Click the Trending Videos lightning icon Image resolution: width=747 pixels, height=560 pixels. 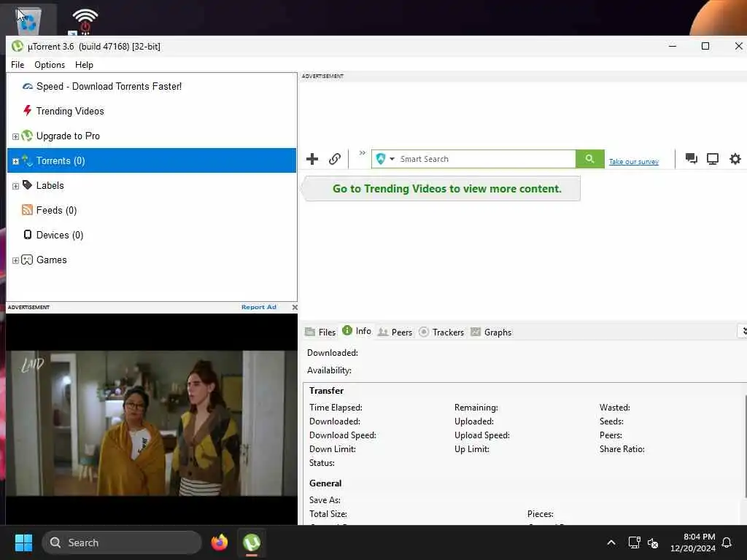pos(27,111)
